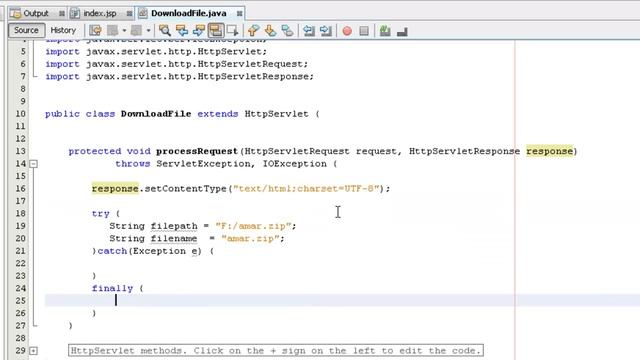640x360 pixels.
Task: Click the Find Selection magnifier icon
Action: point(165,31)
